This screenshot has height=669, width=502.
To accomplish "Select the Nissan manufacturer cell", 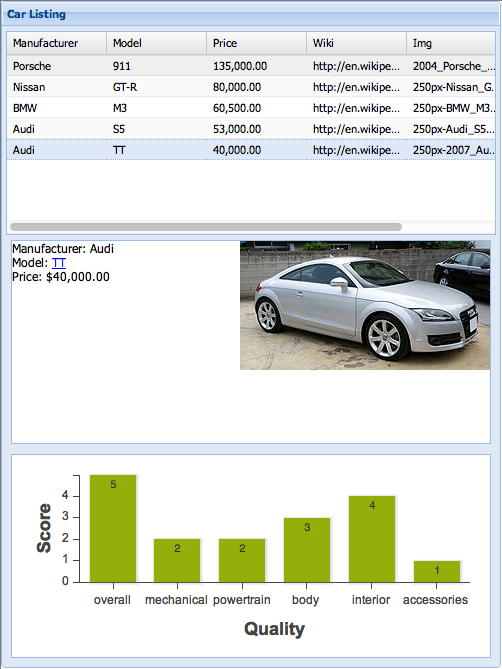I will [x=56, y=87].
